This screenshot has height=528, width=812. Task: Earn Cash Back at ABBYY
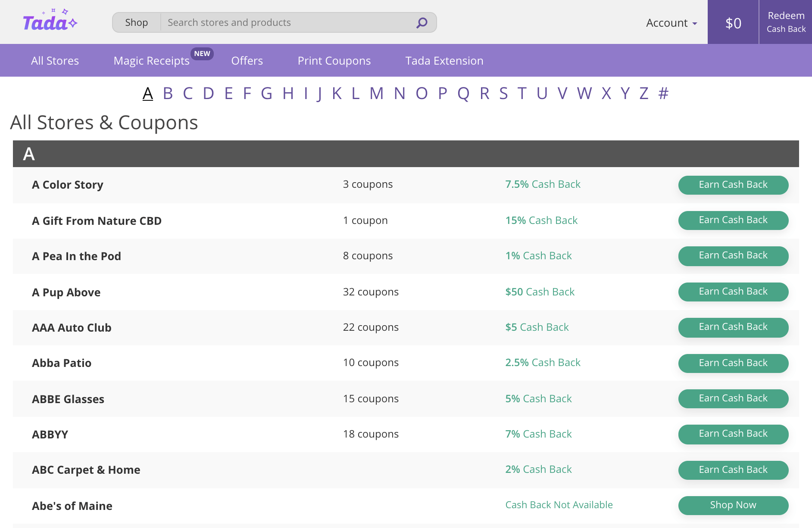(x=733, y=434)
